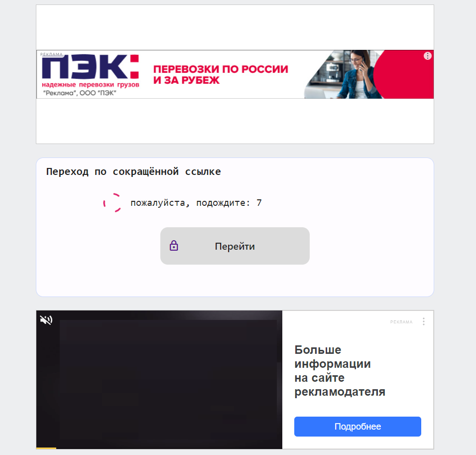Click the Перейти button
This screenshot has height=455, width=476.
(x=235, y=246)
